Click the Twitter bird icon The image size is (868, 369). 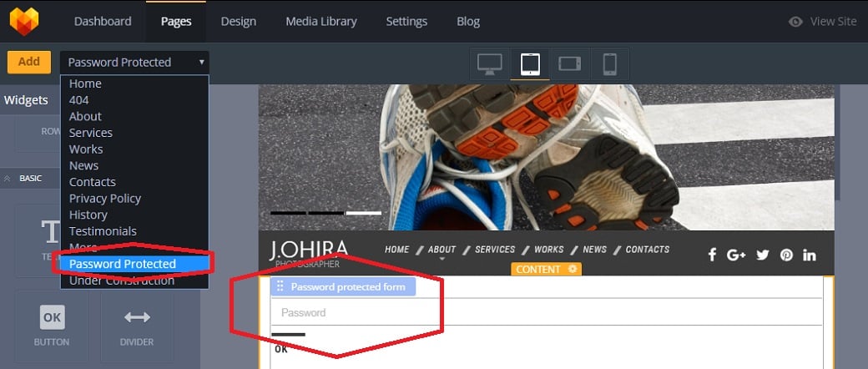tap(762, 255)
